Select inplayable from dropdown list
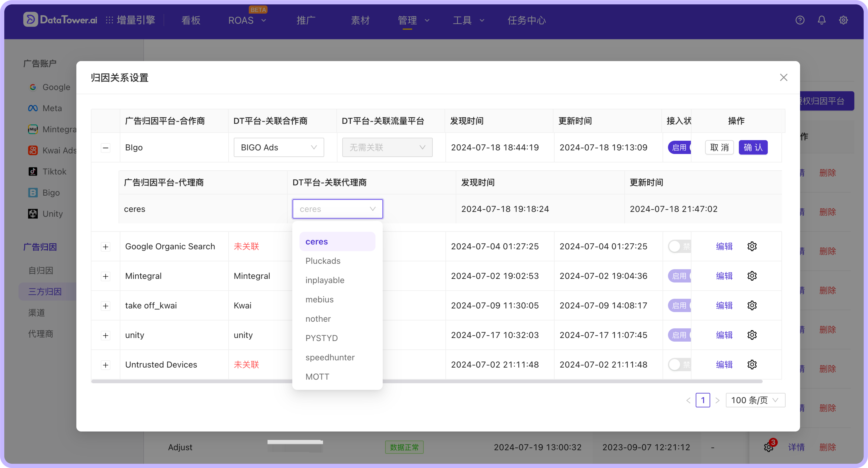The height and width of the screenshot is (468, 868). [x=337, y=280]
